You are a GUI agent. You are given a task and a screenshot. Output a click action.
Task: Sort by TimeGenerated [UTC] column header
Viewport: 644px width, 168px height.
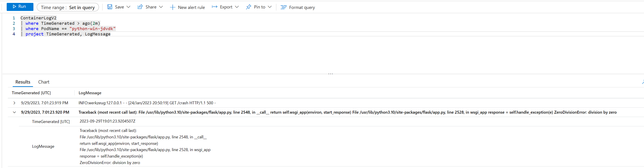pos(31,93)
